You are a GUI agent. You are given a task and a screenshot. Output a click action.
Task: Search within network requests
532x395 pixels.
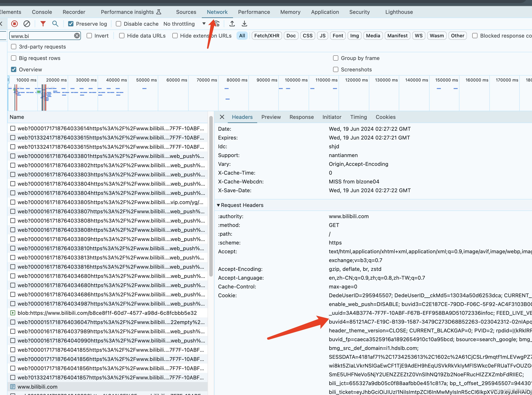pos(55,24)
